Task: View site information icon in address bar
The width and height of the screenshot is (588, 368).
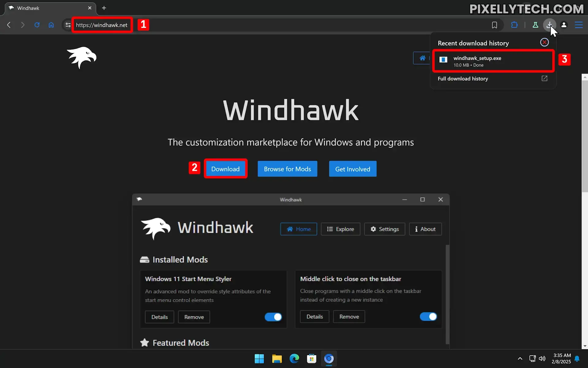Action: 68,25
